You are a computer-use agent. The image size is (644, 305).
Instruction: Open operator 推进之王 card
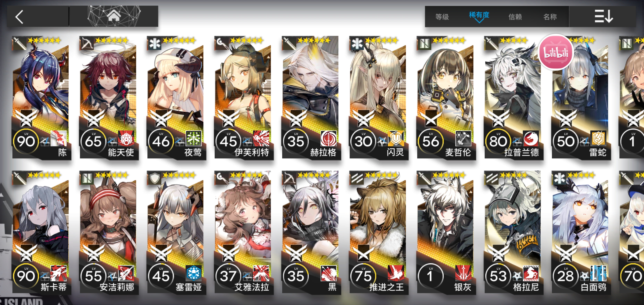(379, 232)
